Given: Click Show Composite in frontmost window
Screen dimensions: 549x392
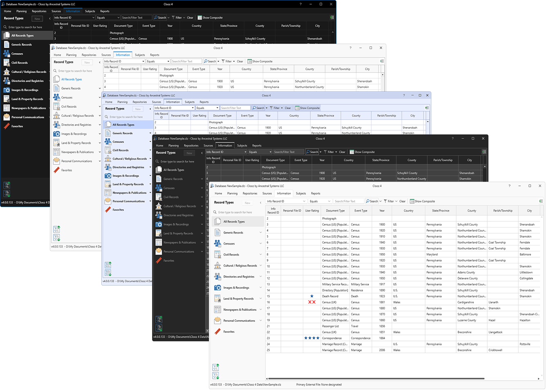Looking at the screenshot, I should [x=422, y=201].
